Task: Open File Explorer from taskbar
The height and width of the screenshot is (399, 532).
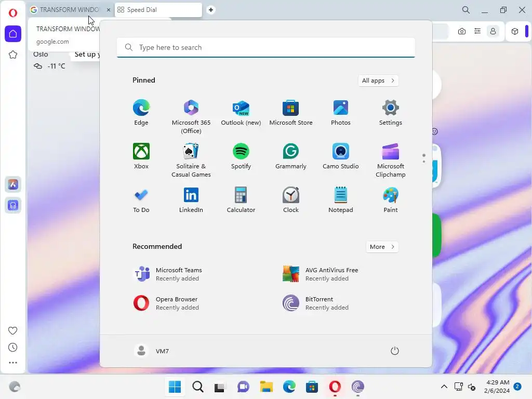Action: (x=267, y=387)
